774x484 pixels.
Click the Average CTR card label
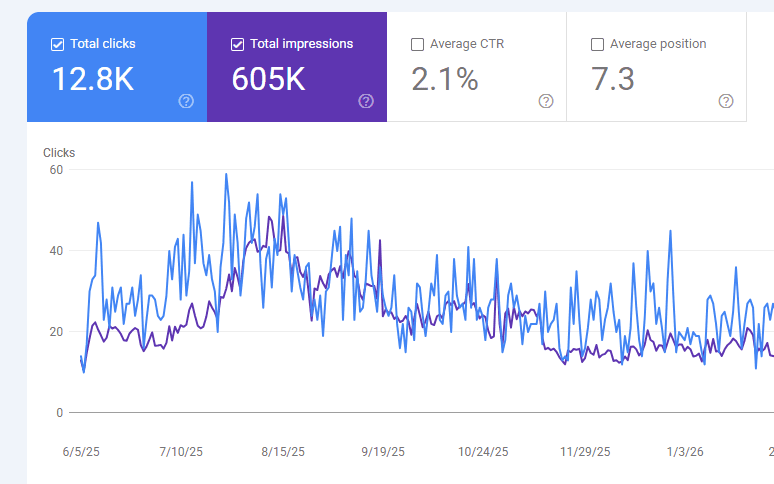(x=467, y=44)
